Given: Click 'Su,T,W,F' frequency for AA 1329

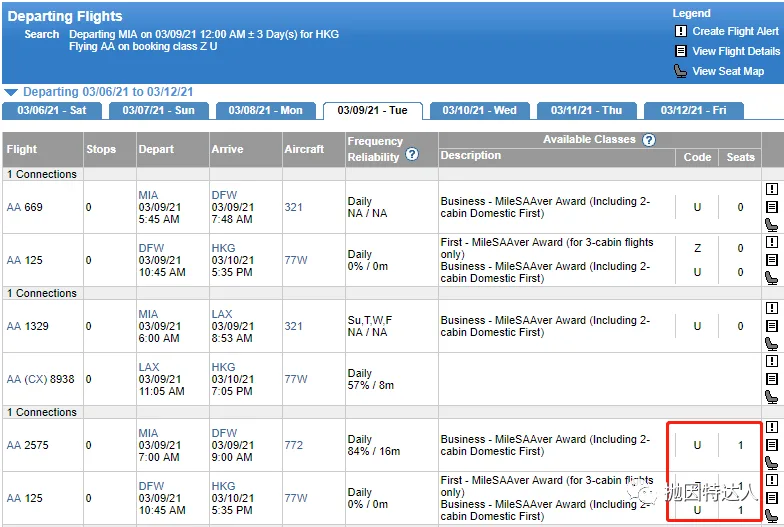Looking at the screenshot, I should (x=370, y=320).
